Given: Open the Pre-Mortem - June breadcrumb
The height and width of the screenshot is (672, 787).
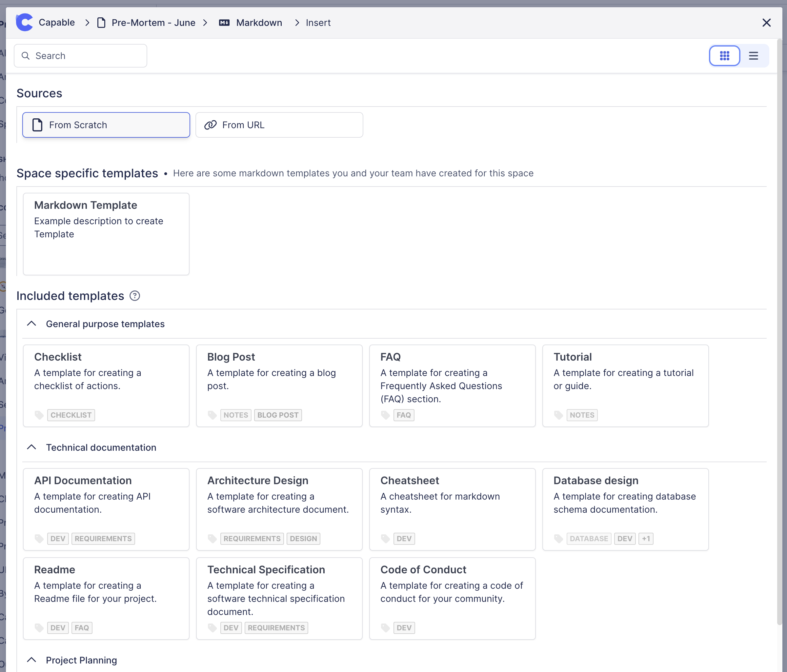Looking at the screenshot, I should pos(153,23).
